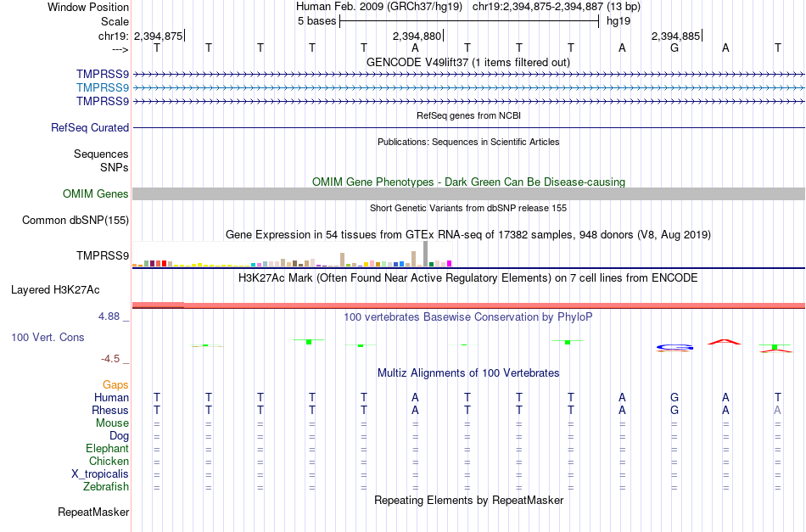Viewport: 806px width, 532px height.
Task: Click the light-blue TMPRSS9 transcript label
Action: tap(103, 87)
